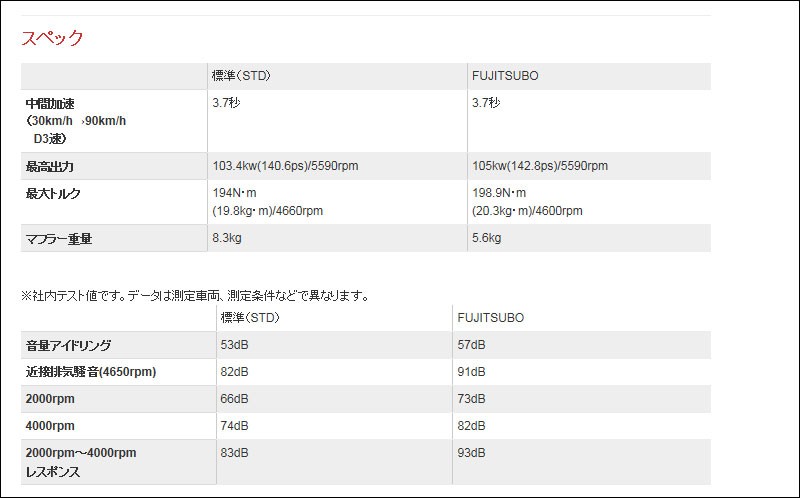
Task: Click the 音量アイドリング row label
Action: pos(68,345)
